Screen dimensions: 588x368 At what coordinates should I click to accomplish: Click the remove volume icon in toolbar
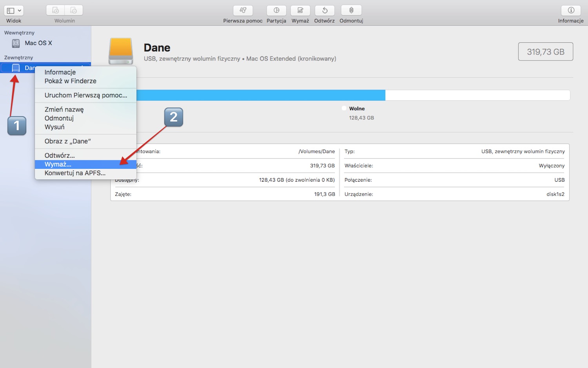click(74, 11)
